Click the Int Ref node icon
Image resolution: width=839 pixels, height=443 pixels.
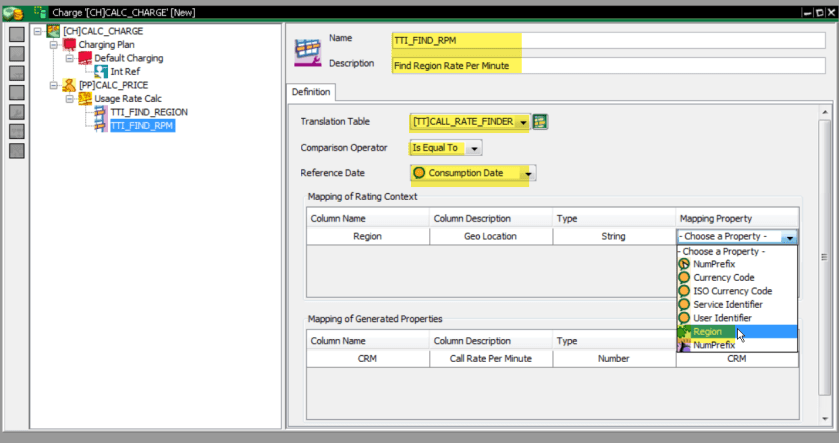click(101, 72)
